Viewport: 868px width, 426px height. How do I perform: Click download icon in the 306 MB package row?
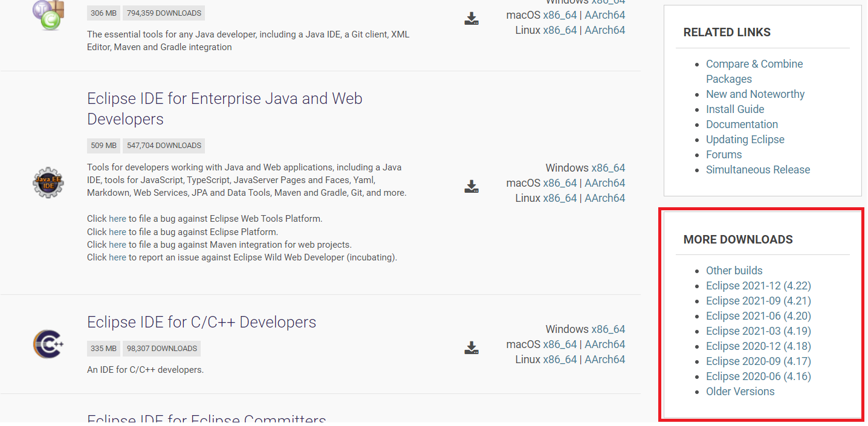coord(471,18)
